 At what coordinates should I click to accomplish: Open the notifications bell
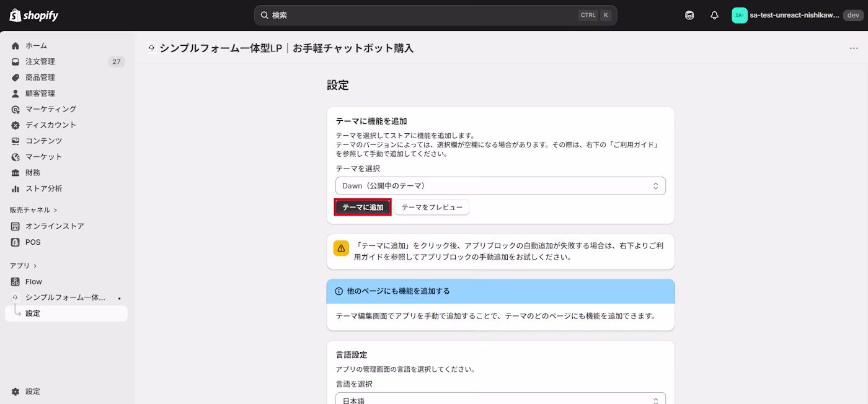tap(714, 15)
